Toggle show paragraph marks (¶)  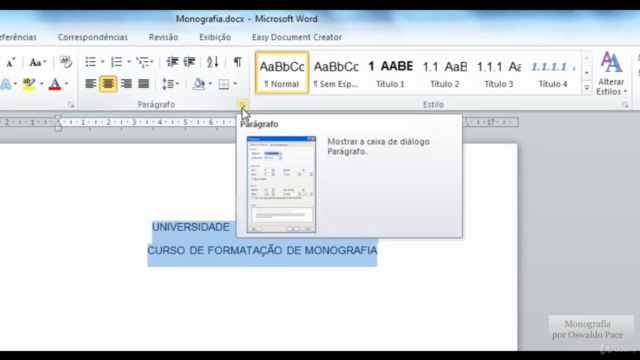[237, 62]
